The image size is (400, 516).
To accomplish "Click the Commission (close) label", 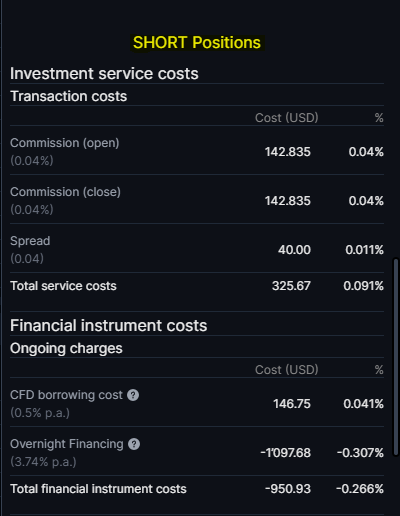I will click(x=65, y=192).
